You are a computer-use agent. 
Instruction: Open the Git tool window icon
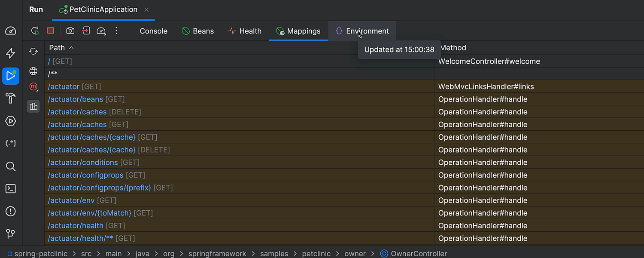(x=11, y=233)
